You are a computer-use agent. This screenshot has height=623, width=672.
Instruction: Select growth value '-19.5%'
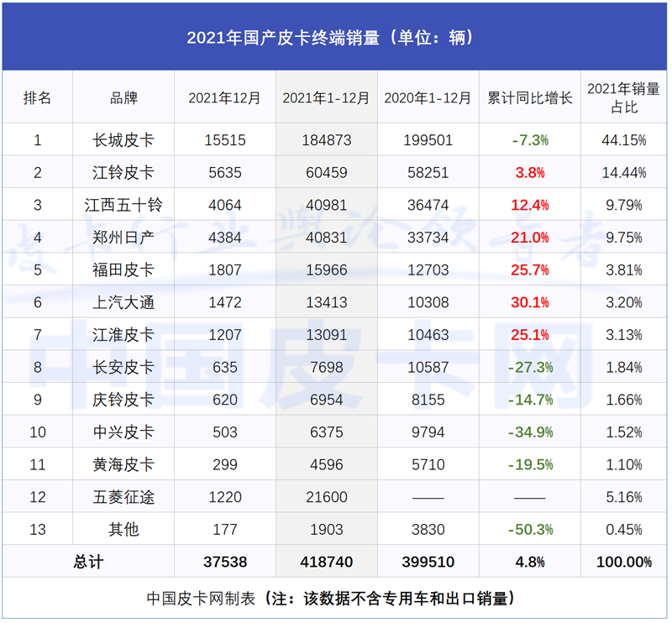(x=530, y=464)
